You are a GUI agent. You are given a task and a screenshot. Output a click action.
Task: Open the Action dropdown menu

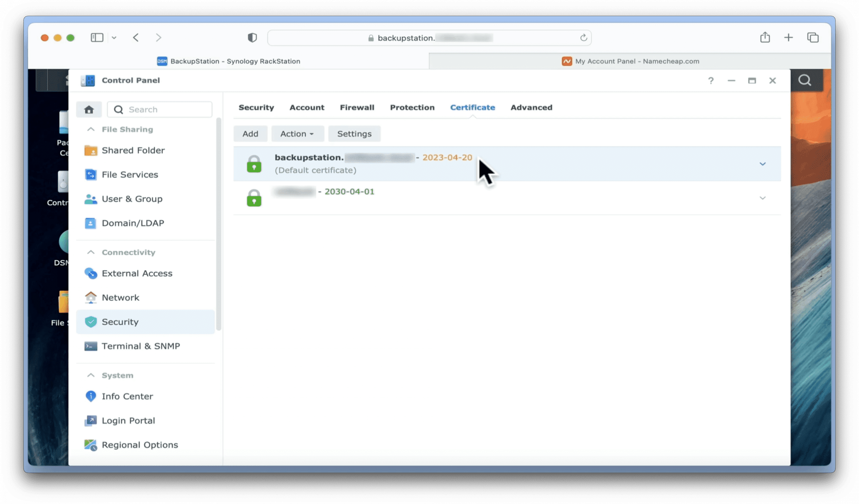pyautogui.click(x=298, y=134)
